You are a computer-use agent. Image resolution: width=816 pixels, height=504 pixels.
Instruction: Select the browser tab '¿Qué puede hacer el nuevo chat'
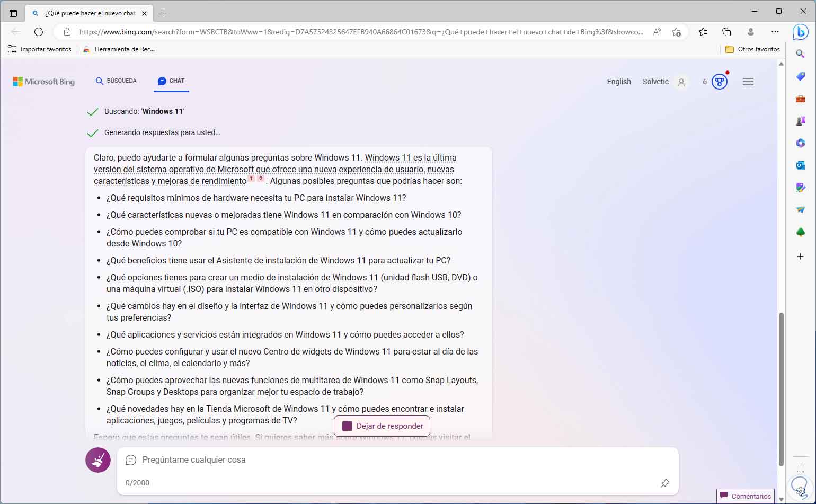click(90, 13)
